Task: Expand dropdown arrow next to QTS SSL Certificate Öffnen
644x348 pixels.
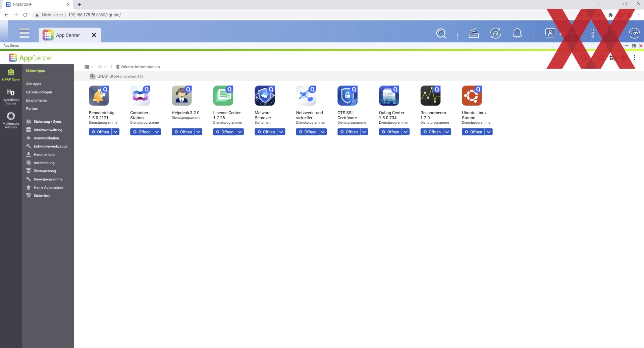Action: 364,132
